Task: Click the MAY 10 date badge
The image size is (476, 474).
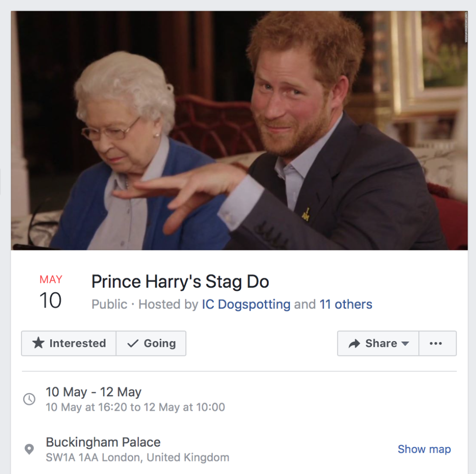Action: point(51,293)
